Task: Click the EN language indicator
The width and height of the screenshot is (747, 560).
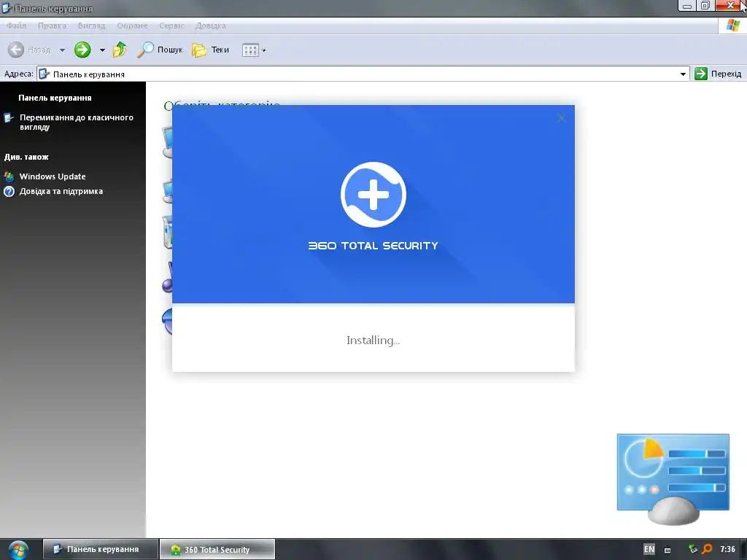Action: pyautogui.click(x=649, y=549)
